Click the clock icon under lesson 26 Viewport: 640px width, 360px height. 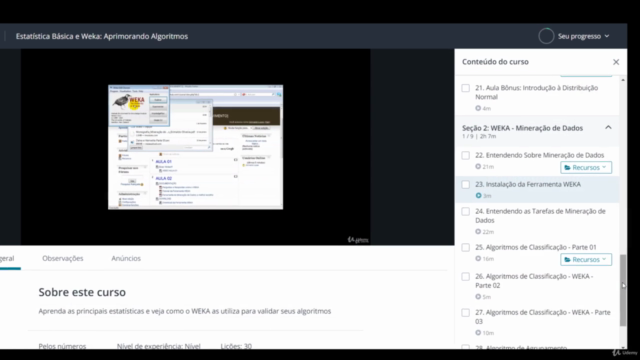click(x=478, y=297)
